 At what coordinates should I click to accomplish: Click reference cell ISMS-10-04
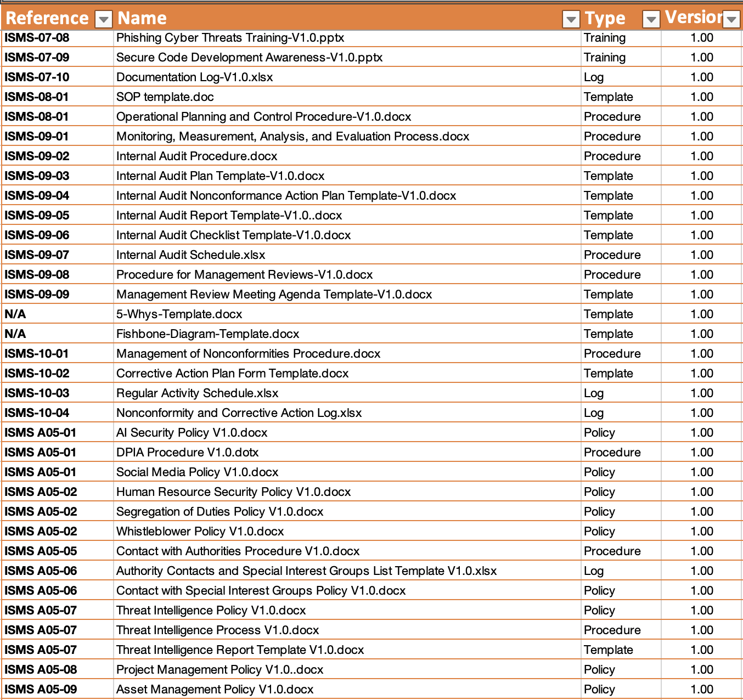pos(57,413)
